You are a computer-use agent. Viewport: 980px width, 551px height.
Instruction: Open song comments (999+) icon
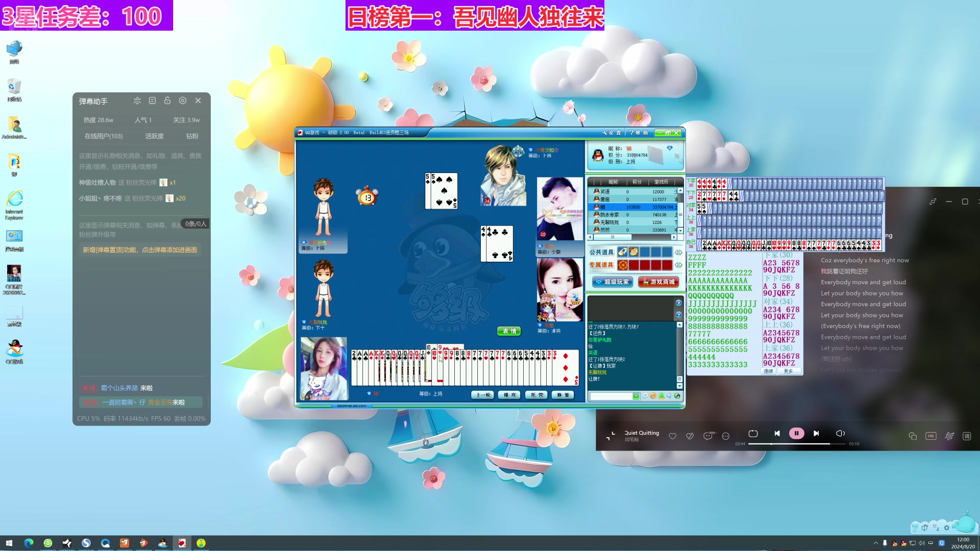(708, 436)
